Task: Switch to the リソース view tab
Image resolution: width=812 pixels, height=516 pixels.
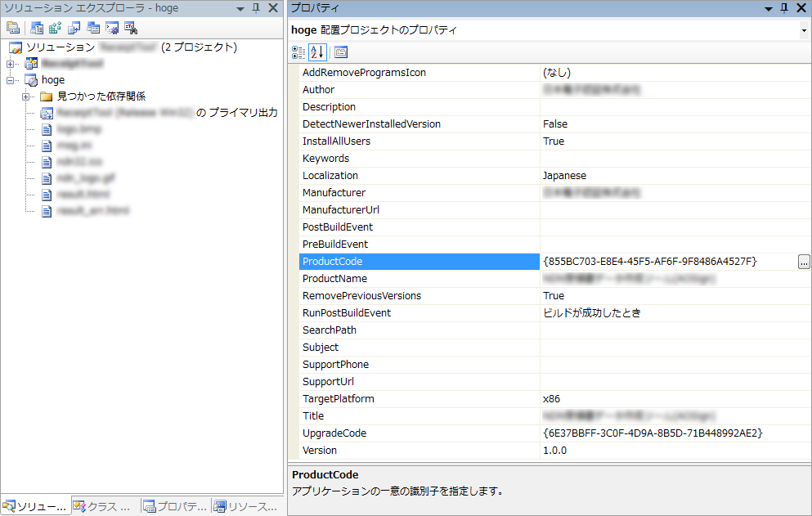Action: [x=245, y=507]
